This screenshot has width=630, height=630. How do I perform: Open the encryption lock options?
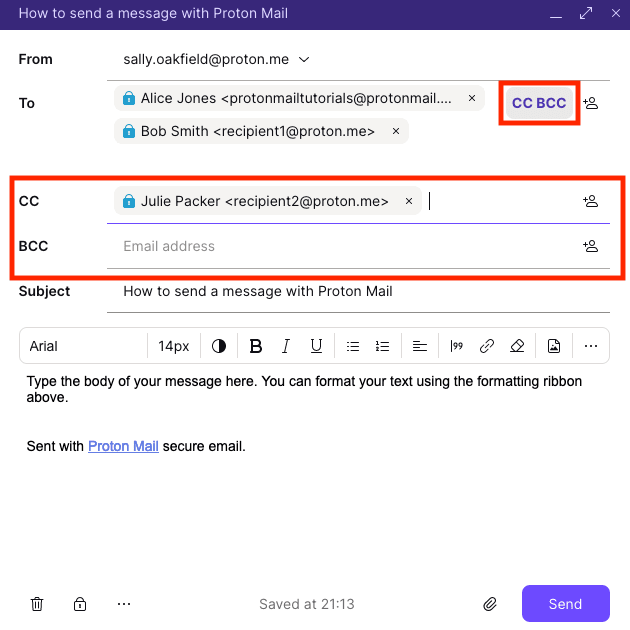80,604
